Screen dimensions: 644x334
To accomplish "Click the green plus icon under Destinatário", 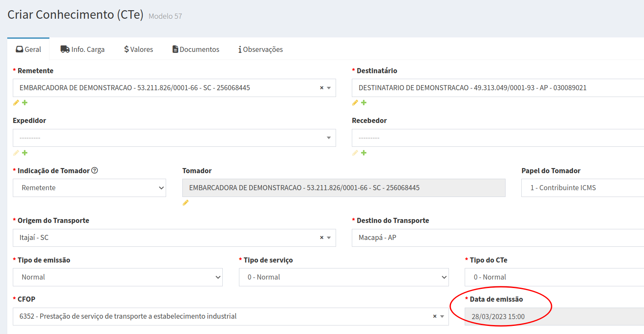I will [364, 103].
